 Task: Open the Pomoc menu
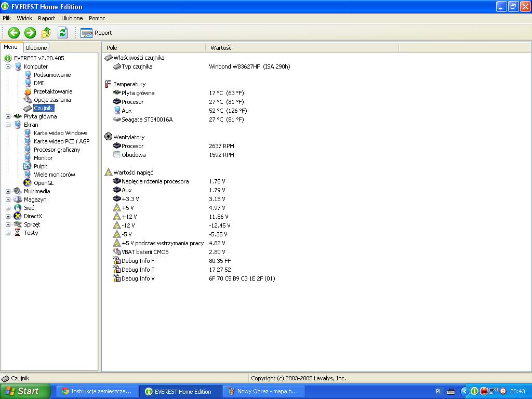click(x=97, y=18)
